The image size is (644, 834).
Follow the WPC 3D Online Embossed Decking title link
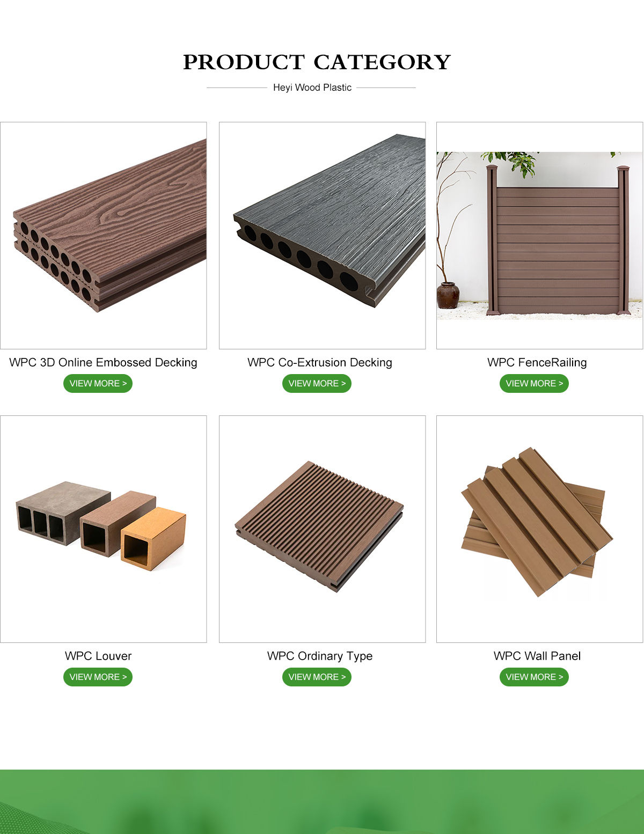pos(103,363)
